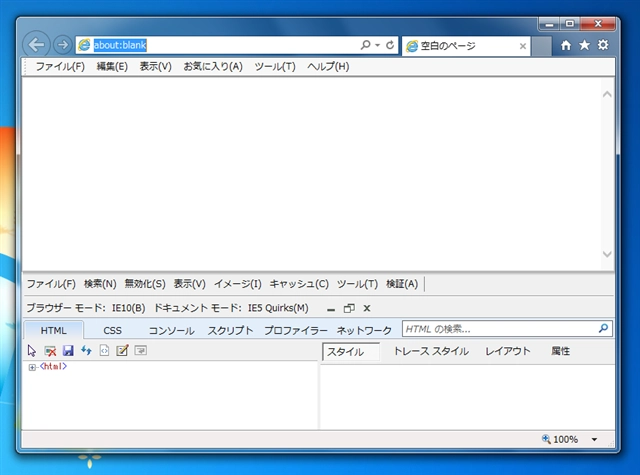
Task: Close the 空白のページ tab
Action: (x=522, y=46)
